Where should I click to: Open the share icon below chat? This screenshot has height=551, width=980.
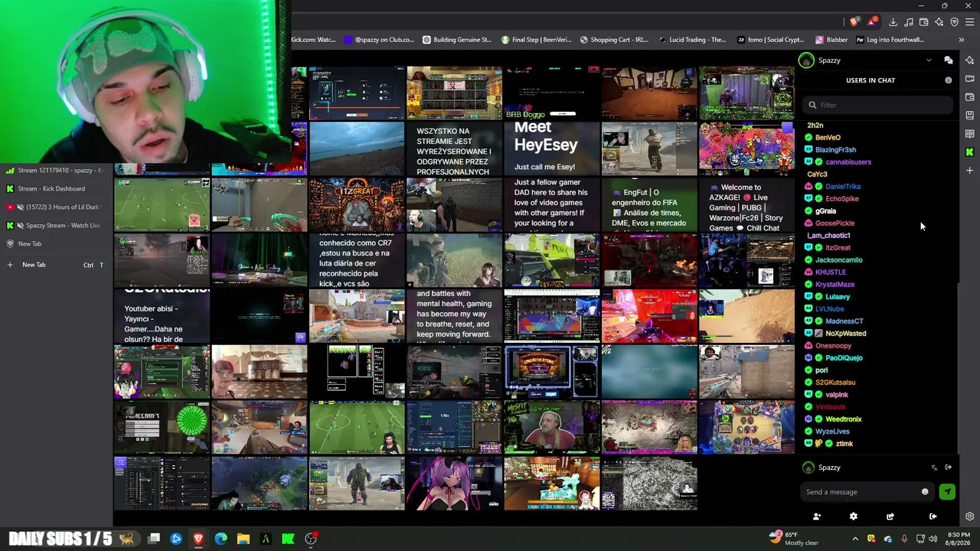890,517
